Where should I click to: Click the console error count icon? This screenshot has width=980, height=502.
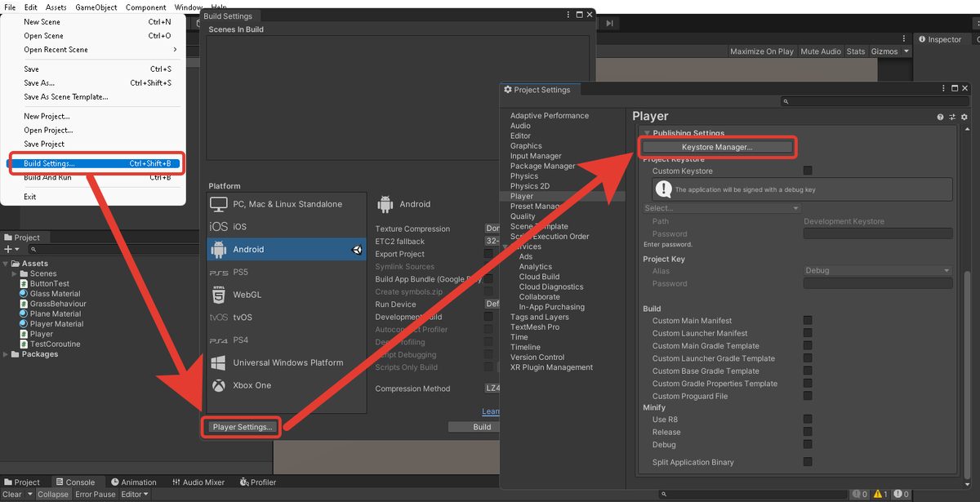coord(899,495)
